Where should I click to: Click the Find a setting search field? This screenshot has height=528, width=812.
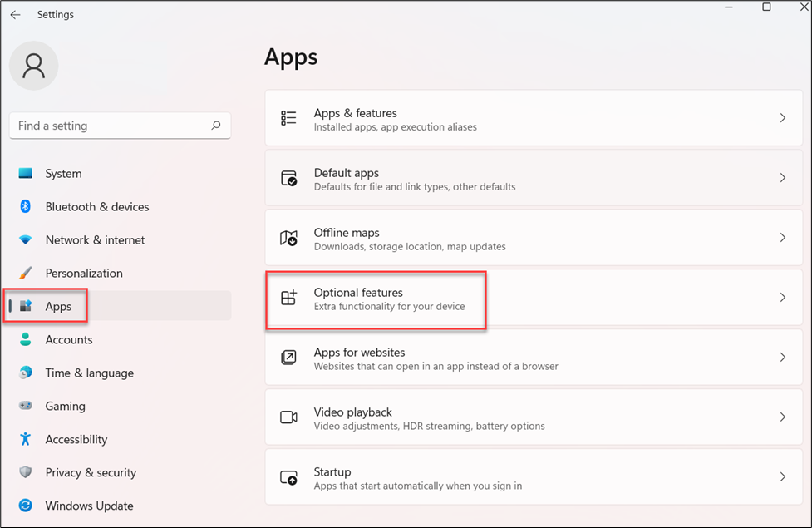pyautogui.click(x=121, y=126)
